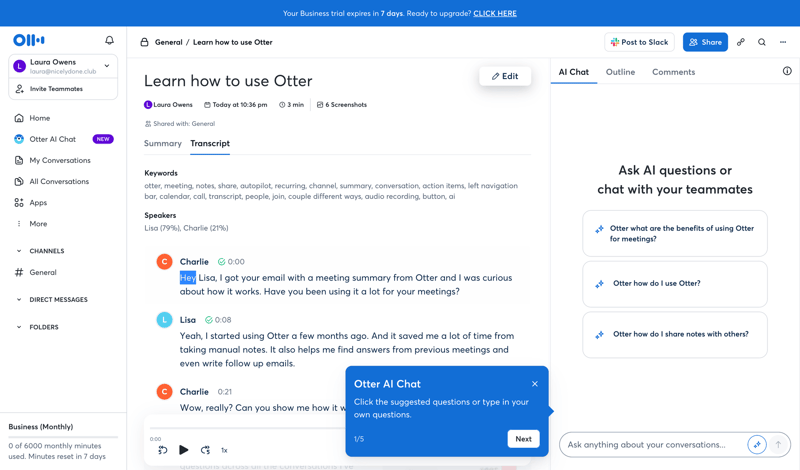
Task: Click the clock icon beside 3 min
Action: (282, 105)
